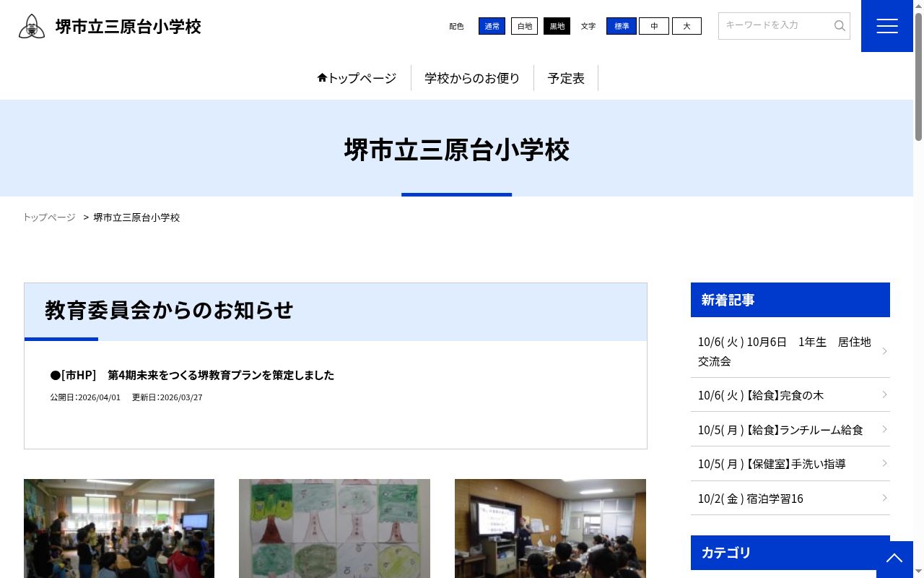Image resolution: width=924 pixels, height=578 pixels.
Task: Click chevron beside 宿泊学習16 entry
Action: coord(884,498)
